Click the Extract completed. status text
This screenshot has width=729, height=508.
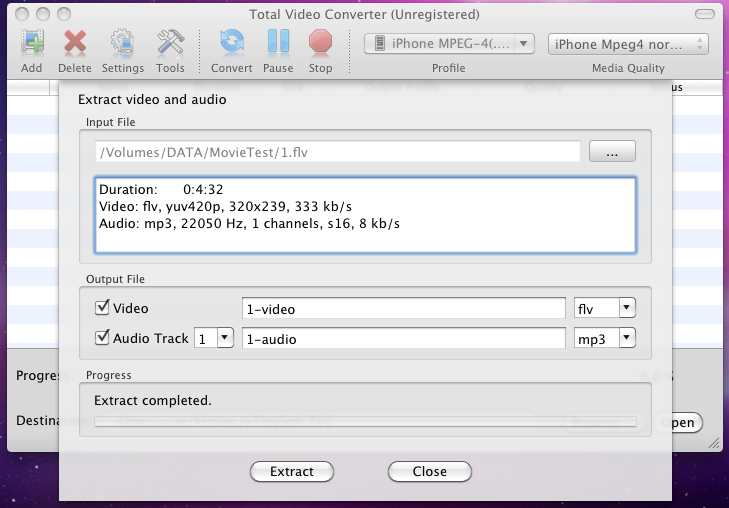[x=152, y=401]
